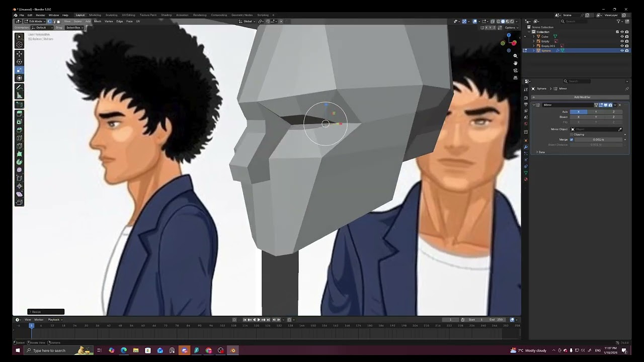Select the Spin tool
Screen dimensions: 644x362
(19, 162)
